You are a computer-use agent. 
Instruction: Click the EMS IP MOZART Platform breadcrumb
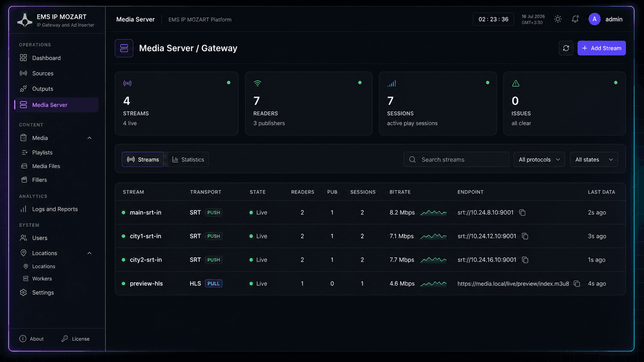[x=200, y=20]
